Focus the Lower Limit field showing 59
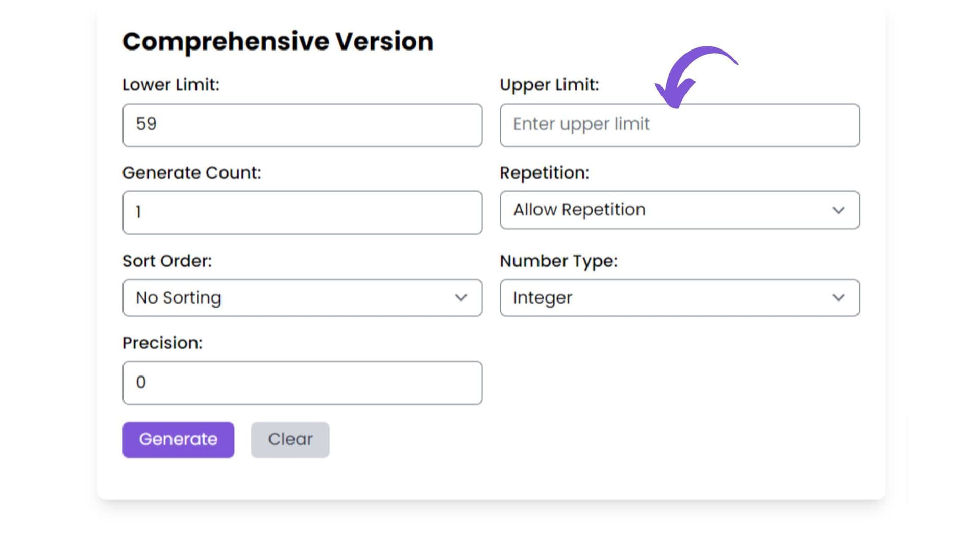 [x=302, y=125]
